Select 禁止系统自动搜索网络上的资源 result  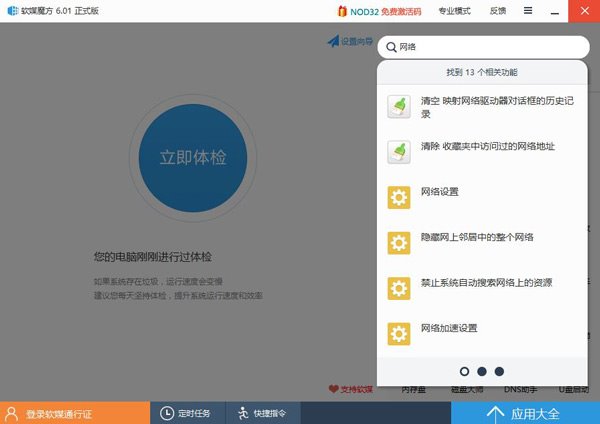486,282
